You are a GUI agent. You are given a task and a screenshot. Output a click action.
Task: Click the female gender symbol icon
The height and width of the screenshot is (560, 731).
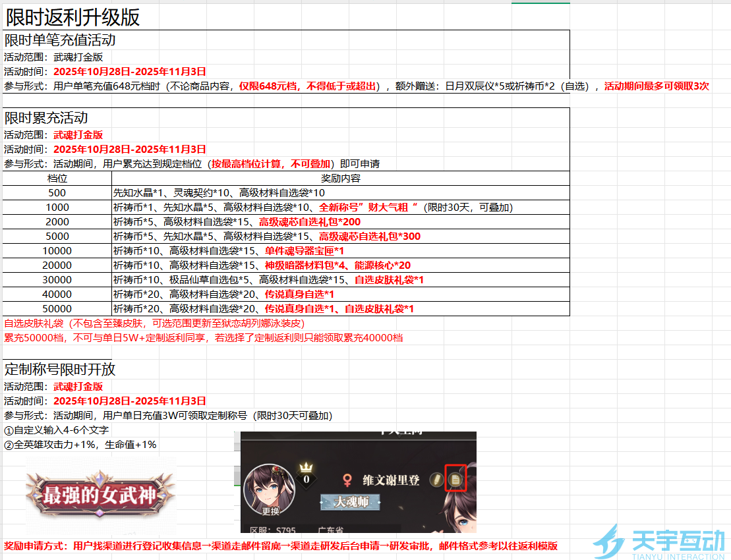347,480
